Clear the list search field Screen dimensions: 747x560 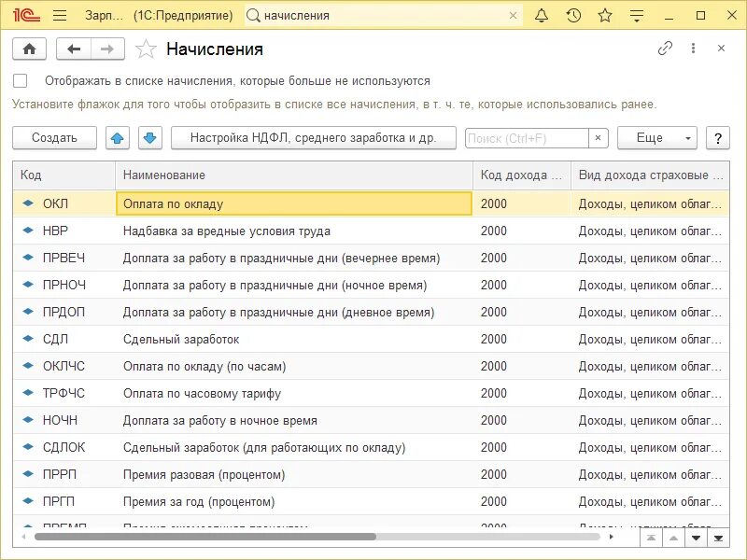click(x=598, y=138)
